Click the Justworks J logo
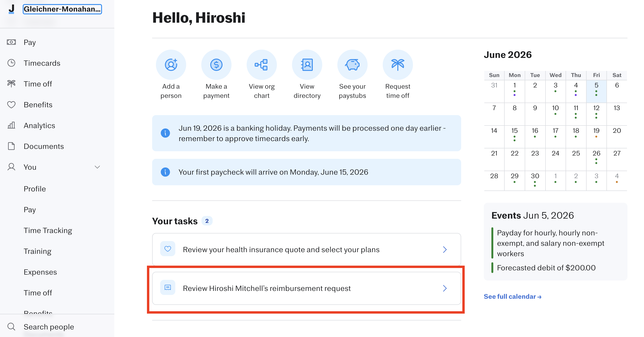Image resolution: width=644 pixels, height=337 pixels. pyautogui.click(x=11, y=9)
